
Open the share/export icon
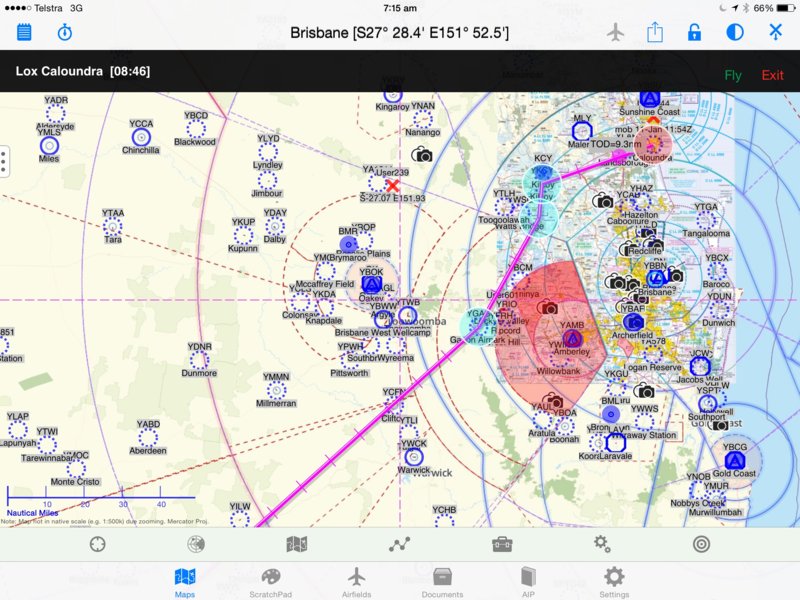pos(655,33)
